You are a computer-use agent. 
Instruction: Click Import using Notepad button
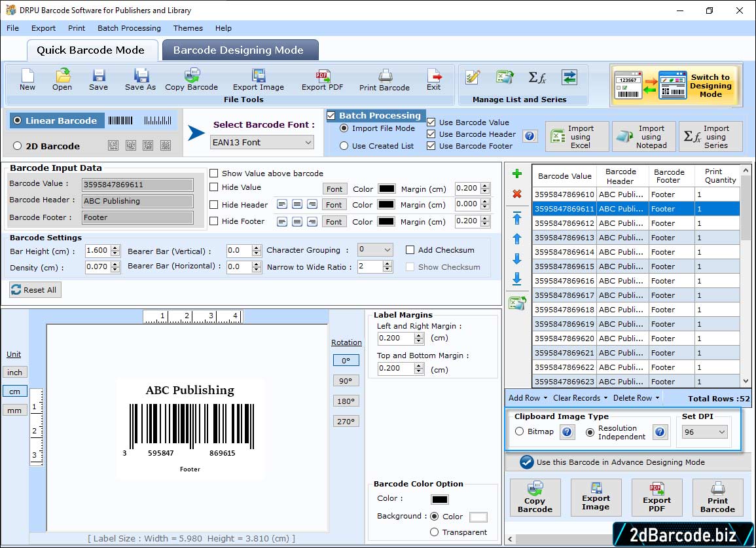pyautogui.click(x=643, y=137)
